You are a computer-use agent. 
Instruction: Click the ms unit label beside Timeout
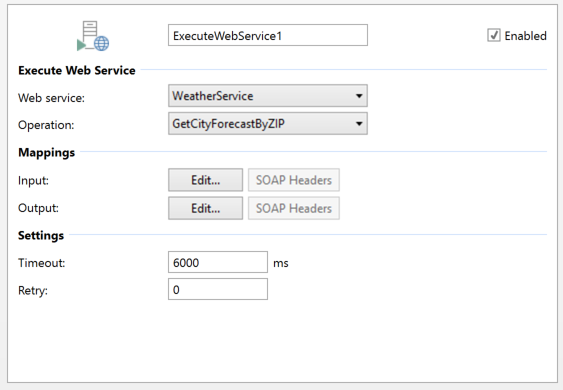(281, 263)
